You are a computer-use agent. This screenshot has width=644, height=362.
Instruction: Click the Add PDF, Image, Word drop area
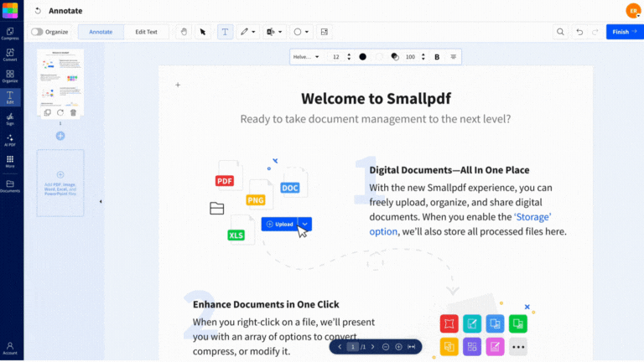pyautogui.click(x=60, y=183)
